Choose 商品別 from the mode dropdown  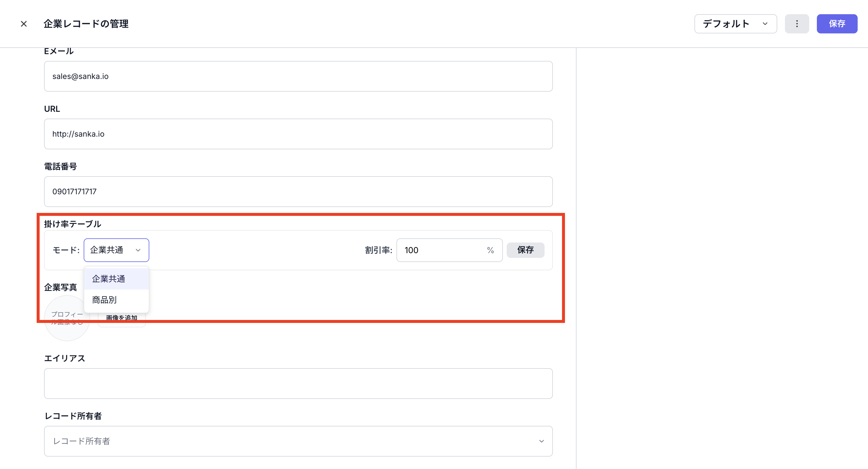pos(104,300)
